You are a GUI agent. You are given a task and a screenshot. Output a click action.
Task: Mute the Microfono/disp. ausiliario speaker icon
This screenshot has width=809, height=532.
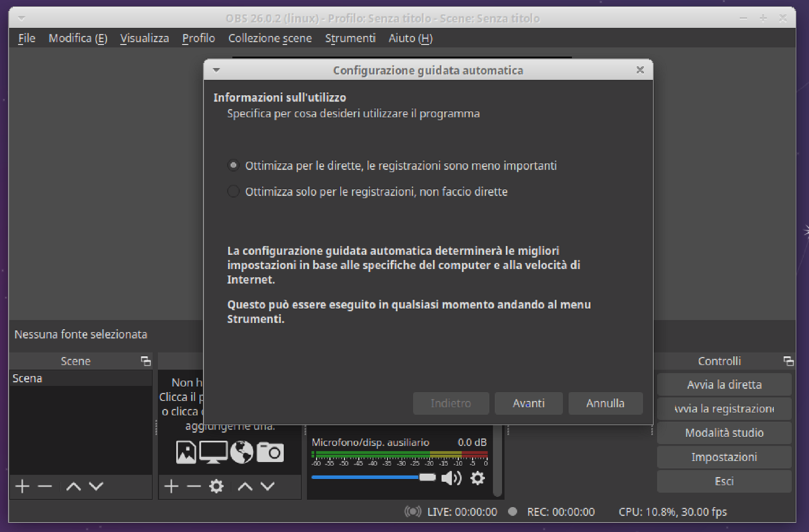click(450, 478)
